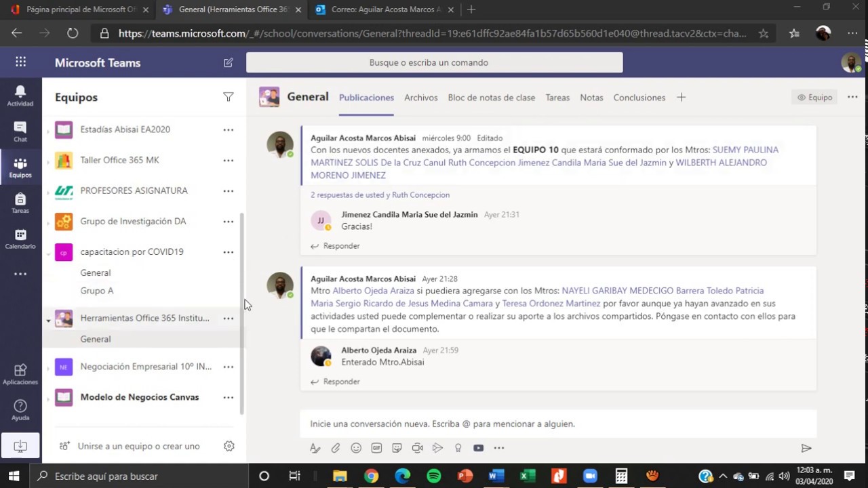Open Calendario in the left app bar
Screen dimensions: 868x488
[20, 239]
